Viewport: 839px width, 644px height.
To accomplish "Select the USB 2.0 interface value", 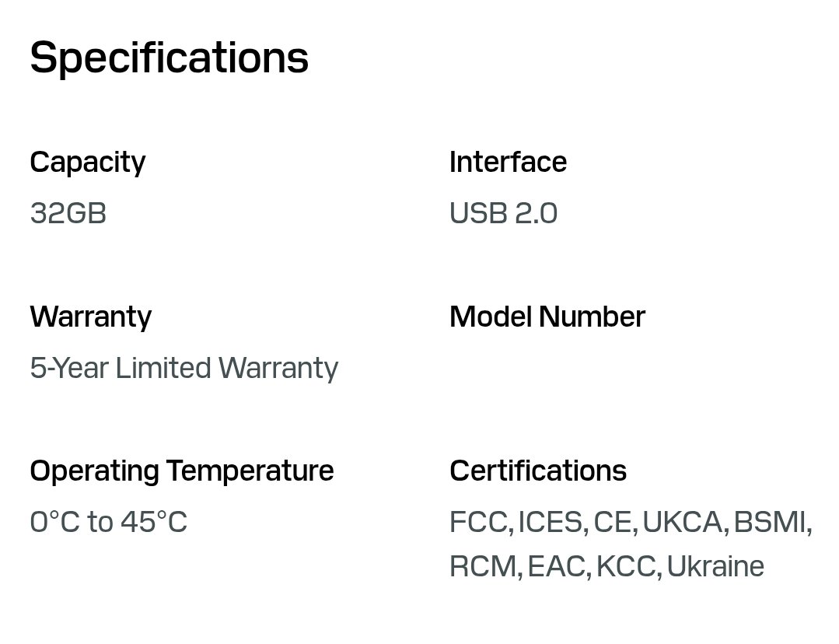I will click(503, 213).
